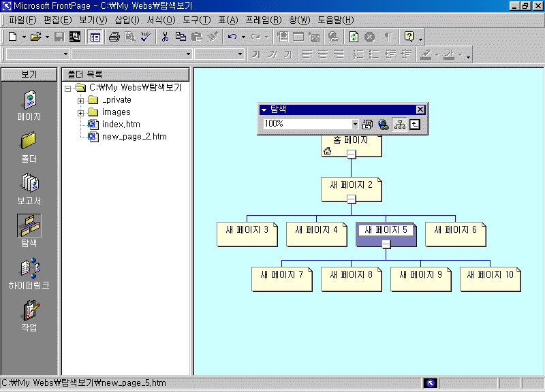Collapse the C:\My Webs root folder
This screenshot has width=545, height=392.
(67, 88)
